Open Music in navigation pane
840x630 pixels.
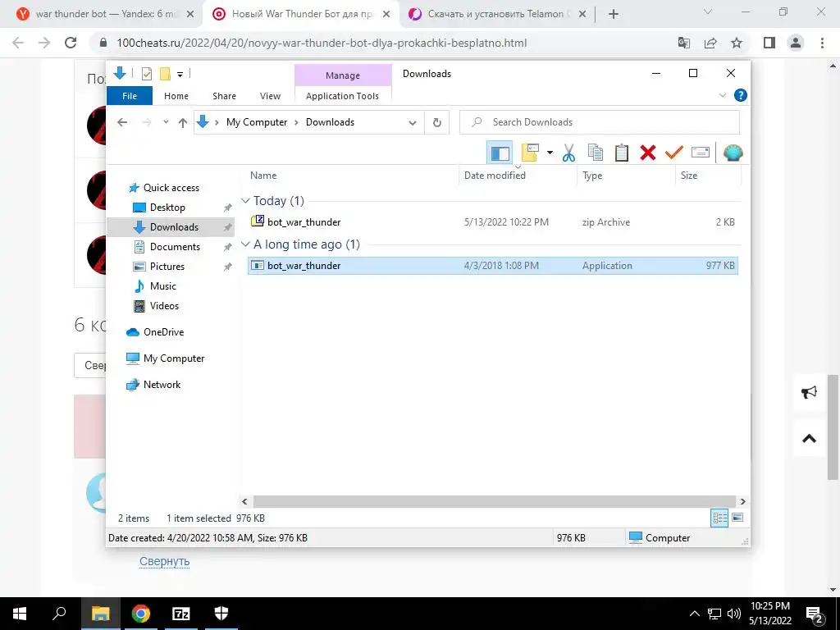point(162,286)
